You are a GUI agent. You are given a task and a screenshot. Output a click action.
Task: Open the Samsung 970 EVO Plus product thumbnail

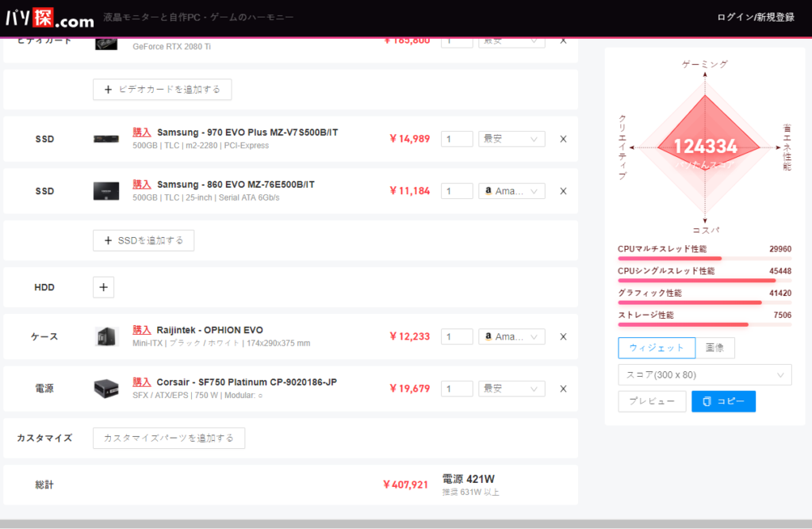pyautogui.click(x=106, y=139)
